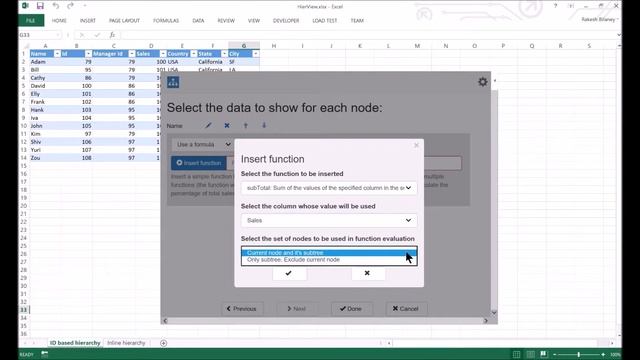Open the Country column filter dropdown
Viewport: 640px width, 360px height.
tap(194, 54)
